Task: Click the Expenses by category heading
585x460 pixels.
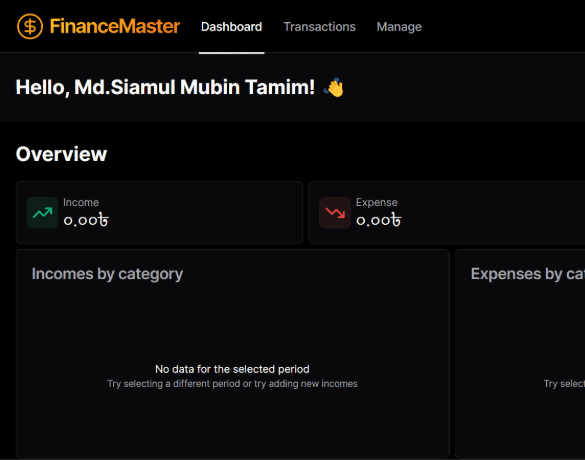Action: click(x=528, y=274)
